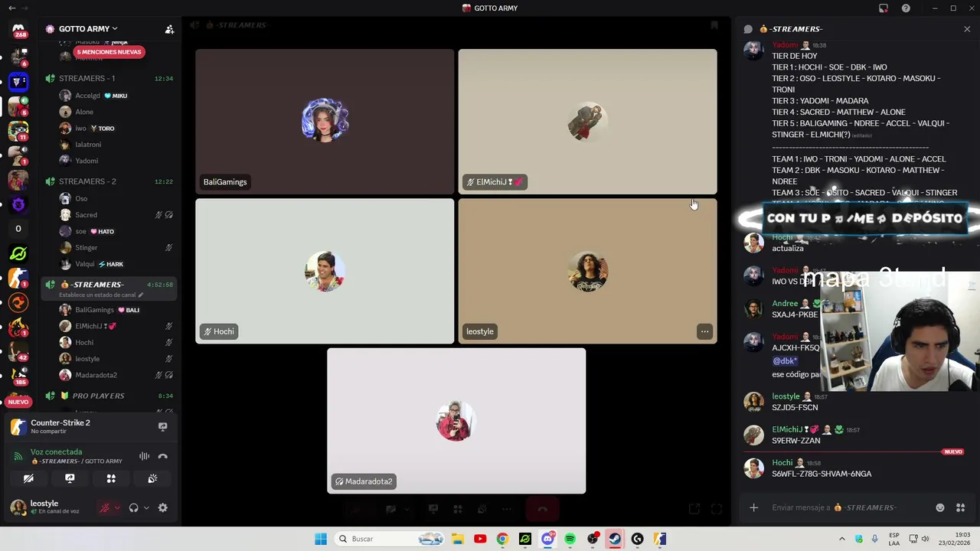This screenshot has width=980, height=551.
Task: Open attachment plus button in chat
Action: point(753,507)
